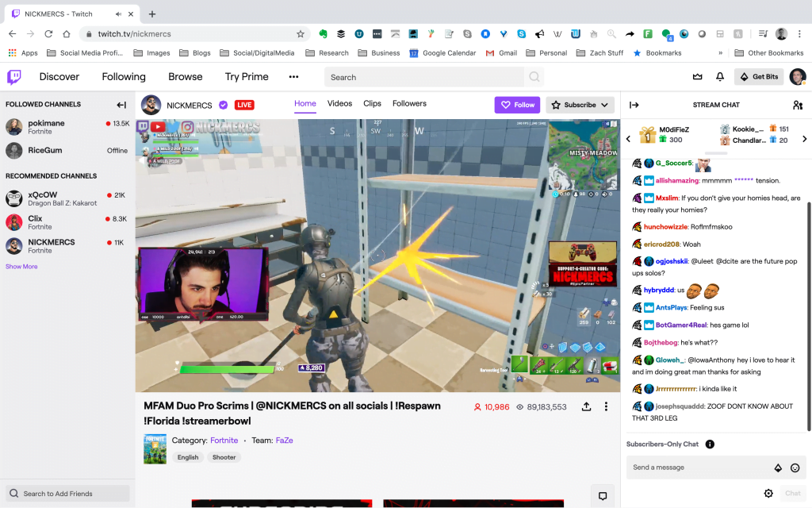Open Other Bookmarks folder
The height and width of the screenshot is (508, 812).
[x=769, y=53]
